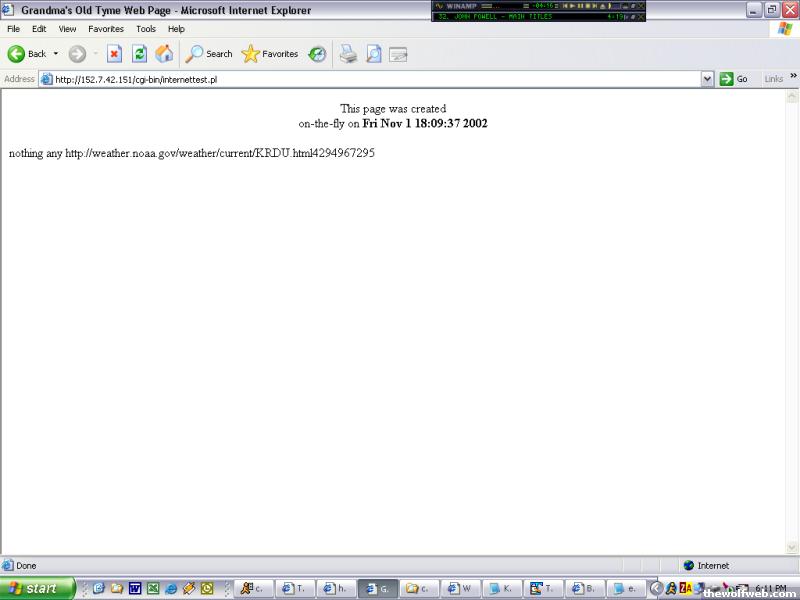Open the File menu
The width and height of the screenshot is (800, 600).
click(x=13, y=29)
